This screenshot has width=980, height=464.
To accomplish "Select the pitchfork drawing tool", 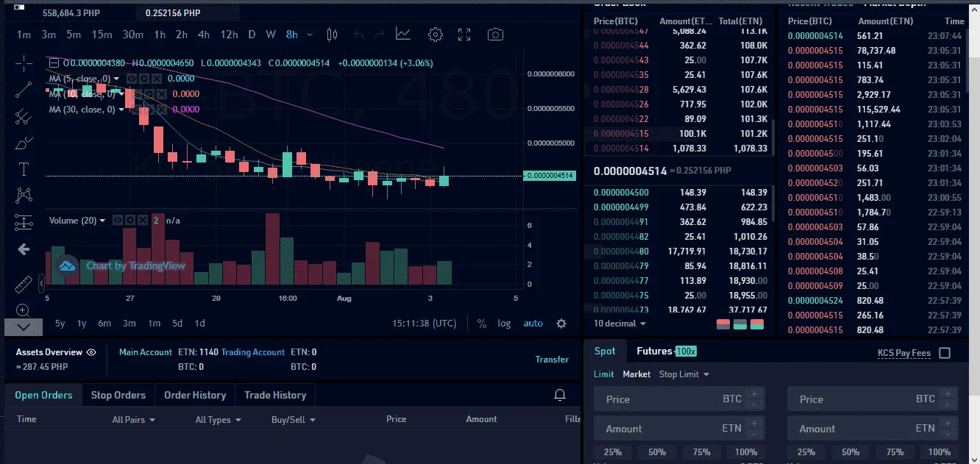I will [x=24, y=116].
